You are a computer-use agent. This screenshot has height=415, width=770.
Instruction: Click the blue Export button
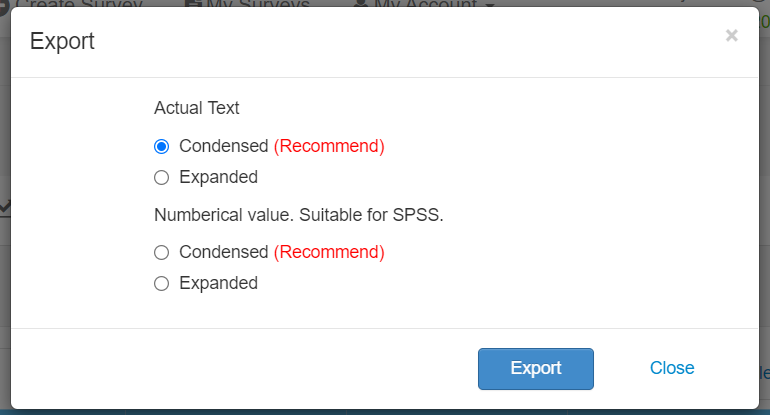click(x=536, y=368)
